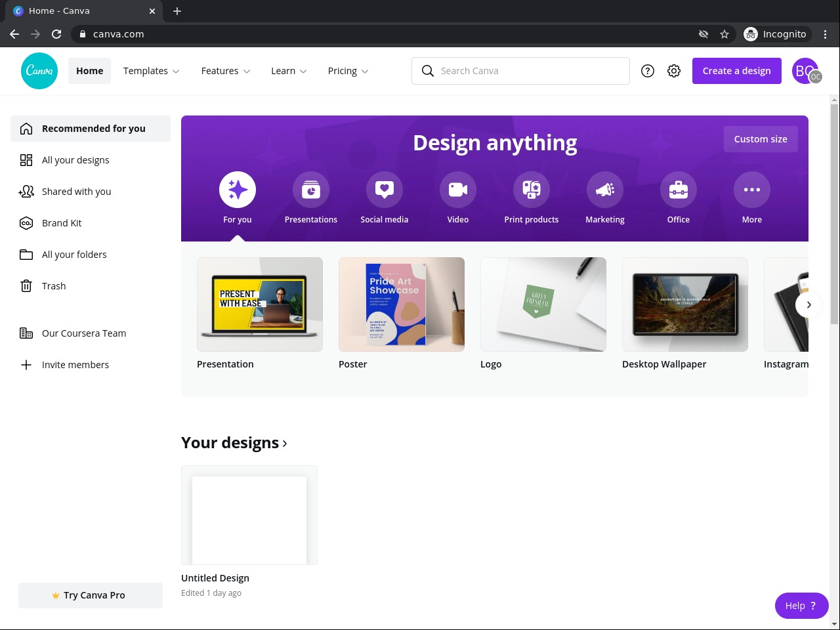
Task: Click the Canva logo
Action: tap(39, 71)
